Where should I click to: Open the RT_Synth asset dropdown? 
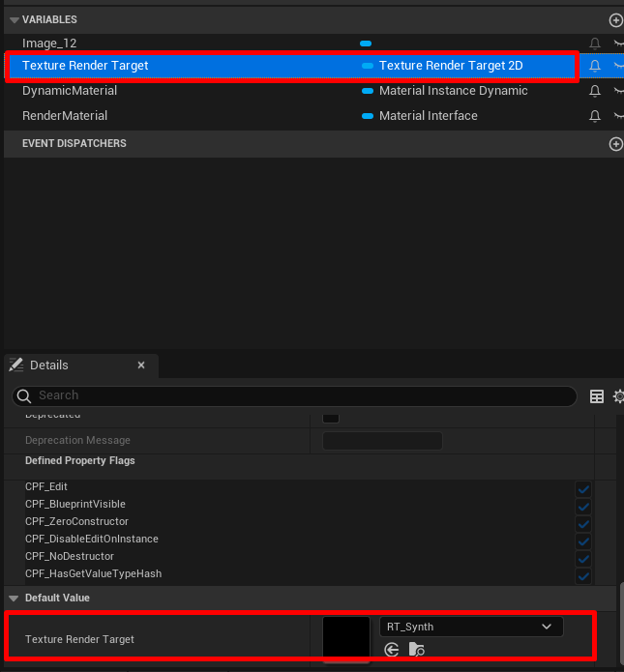tap(471, 627)
